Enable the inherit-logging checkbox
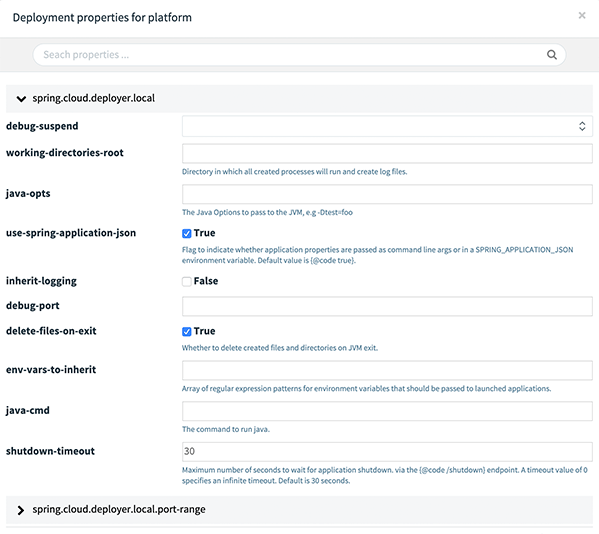The image size is (599, 534). pos(186,282)
